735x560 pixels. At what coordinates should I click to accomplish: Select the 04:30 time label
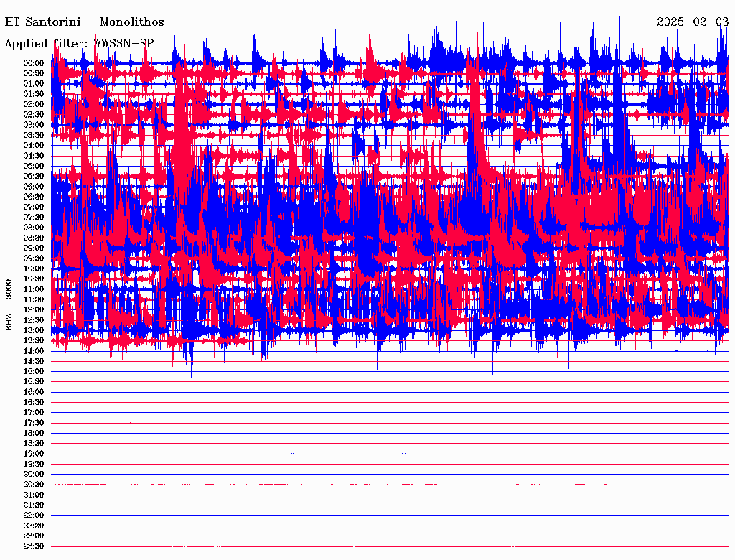tap(34, 156)
